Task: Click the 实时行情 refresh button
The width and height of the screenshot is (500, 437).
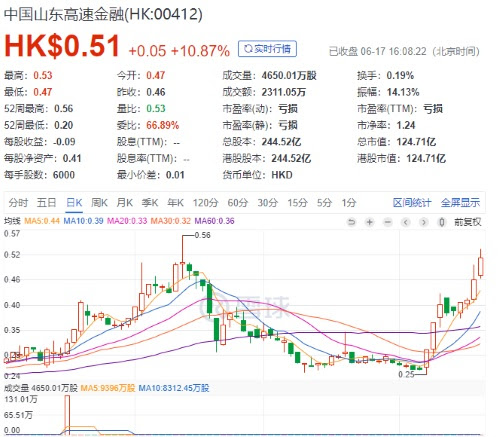Action: click(x=267, y=49)
